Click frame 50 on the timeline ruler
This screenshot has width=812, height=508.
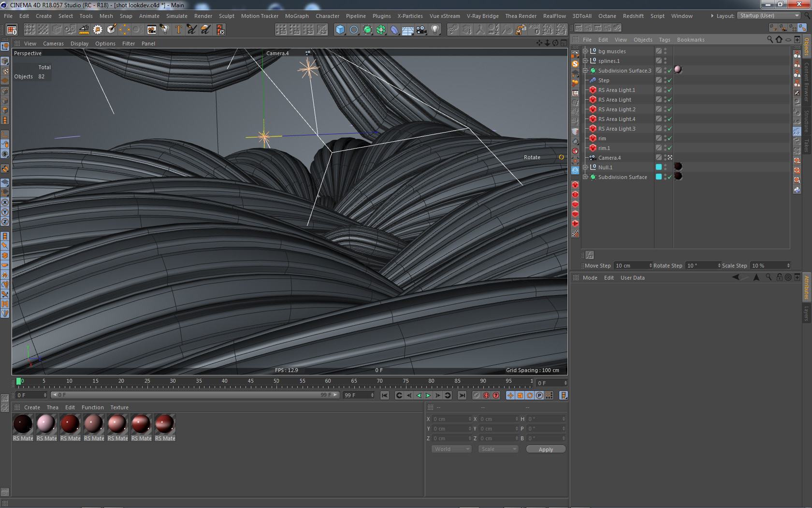coord(276,382)
